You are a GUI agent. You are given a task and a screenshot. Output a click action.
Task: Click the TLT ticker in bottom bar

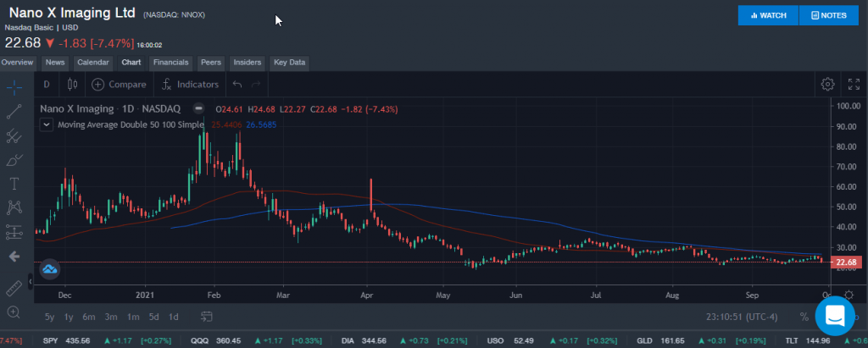pos(793,341)
